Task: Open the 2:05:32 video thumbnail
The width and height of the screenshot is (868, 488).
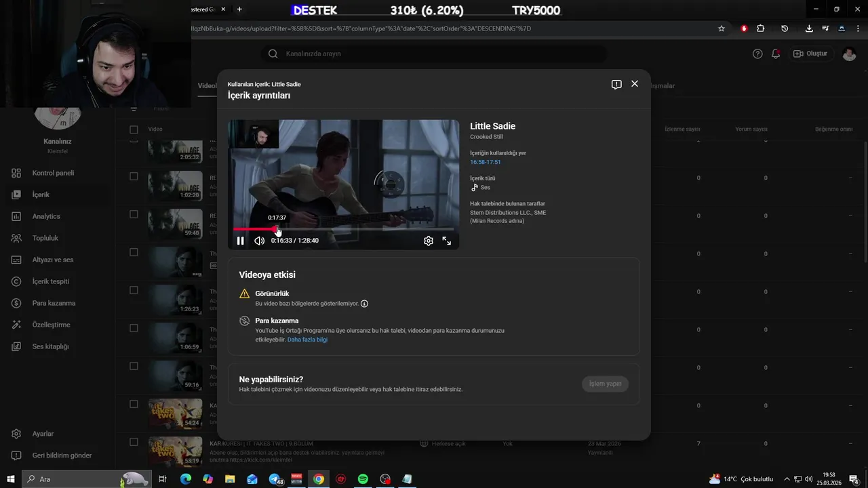Action: [x=175, y=151]
